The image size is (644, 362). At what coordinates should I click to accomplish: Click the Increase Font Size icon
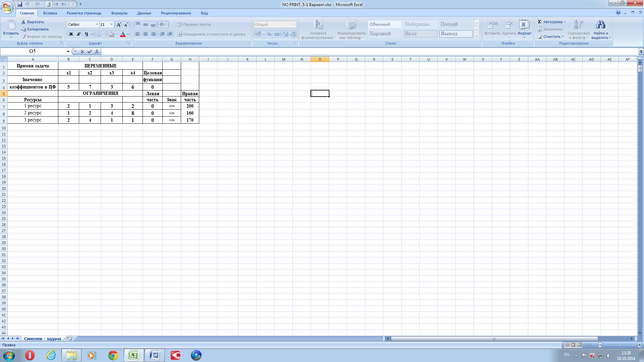click(x=119, y=24)
